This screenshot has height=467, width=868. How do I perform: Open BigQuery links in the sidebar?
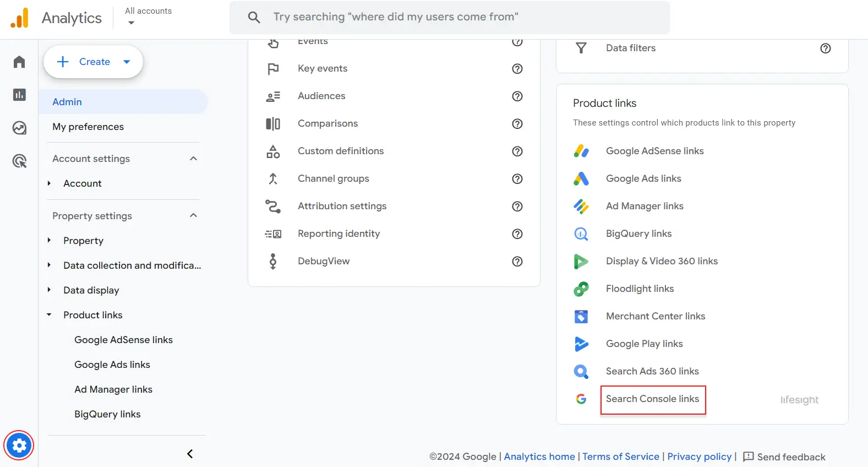pos(107,414)
